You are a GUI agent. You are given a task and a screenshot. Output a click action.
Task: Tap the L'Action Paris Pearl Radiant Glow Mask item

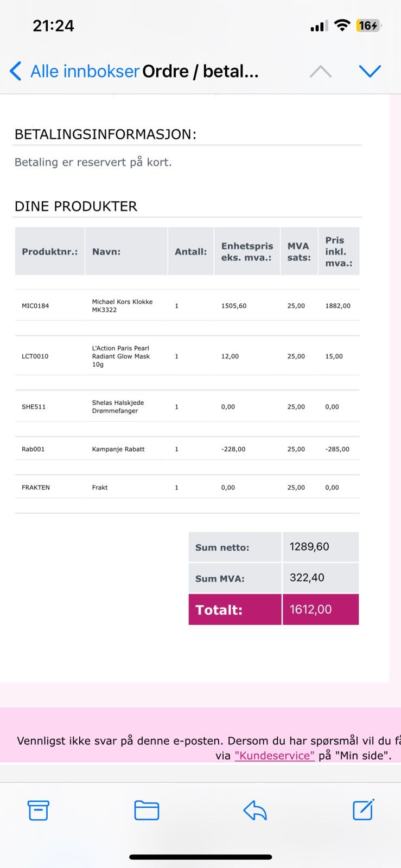point(121,356)
